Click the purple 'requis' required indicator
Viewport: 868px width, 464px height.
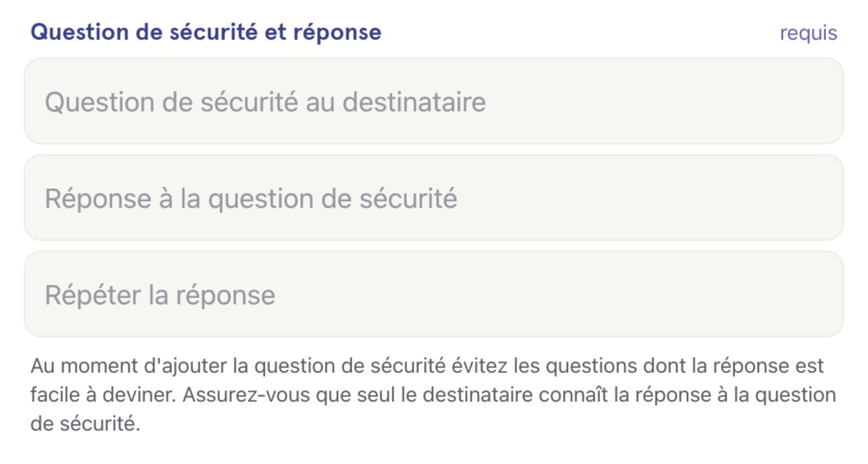tap(808, 33)
